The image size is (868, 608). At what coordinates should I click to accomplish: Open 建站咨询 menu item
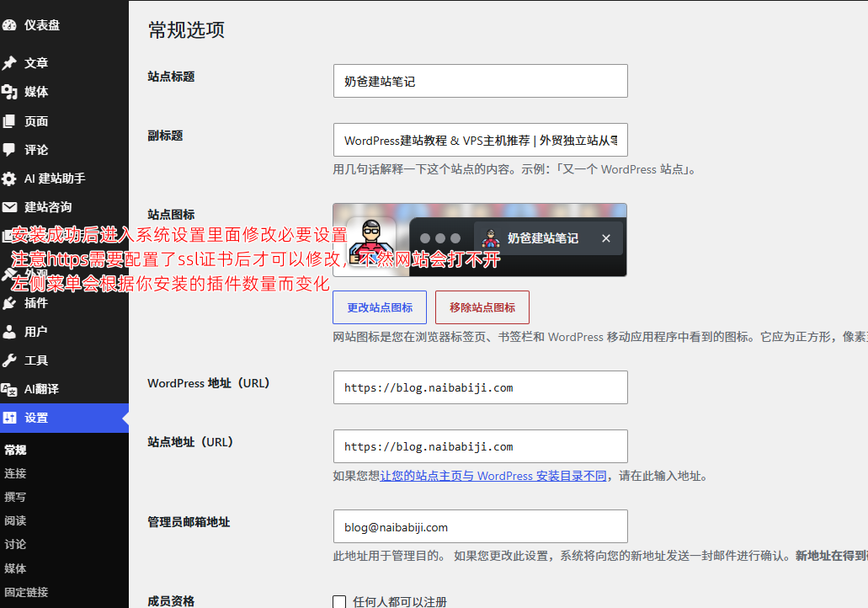click(x=48, y=207)
